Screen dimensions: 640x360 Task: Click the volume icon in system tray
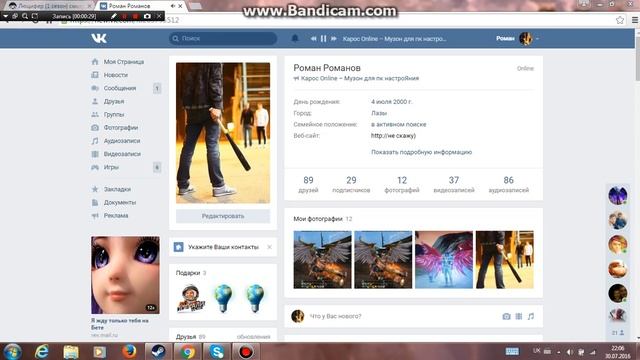(x=570, y=352)
